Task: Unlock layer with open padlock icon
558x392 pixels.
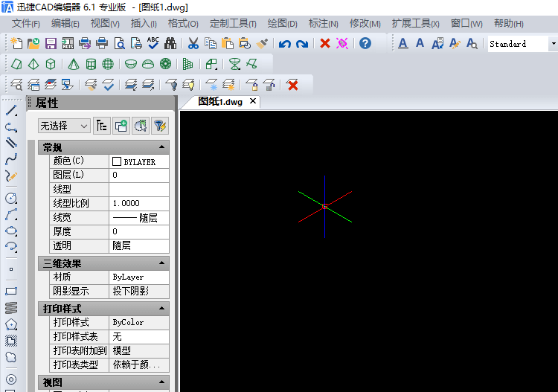Action: tap(269, 85)
